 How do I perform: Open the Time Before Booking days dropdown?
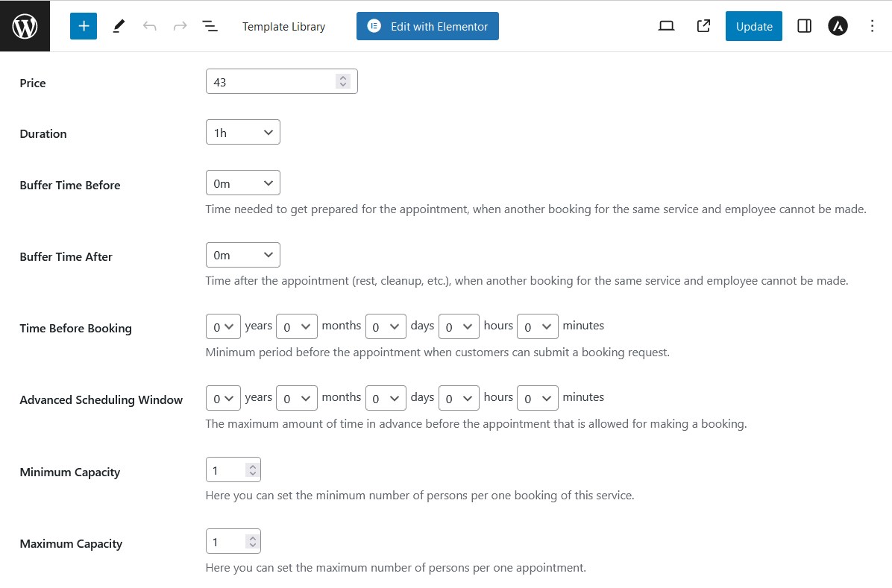(386, 326)
